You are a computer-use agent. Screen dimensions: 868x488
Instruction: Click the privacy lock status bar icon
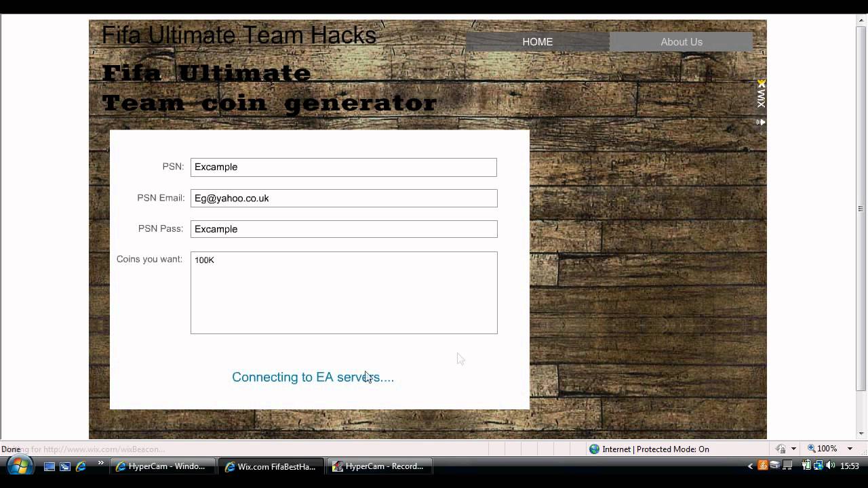781,449
